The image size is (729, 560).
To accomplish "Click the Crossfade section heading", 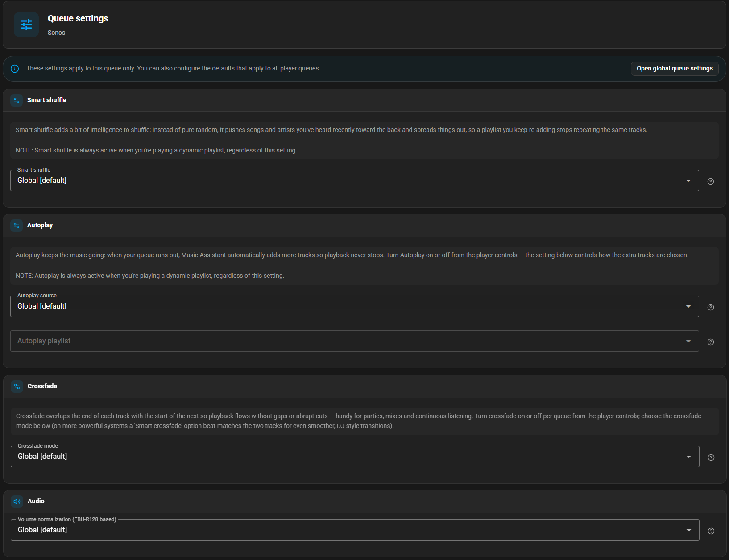I will [42, 387].
